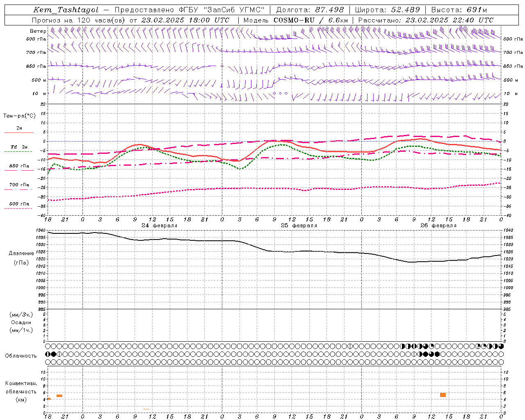Click the 24 февраля date label
Screen dimensions: 525x420
click(x=160, y=226)
